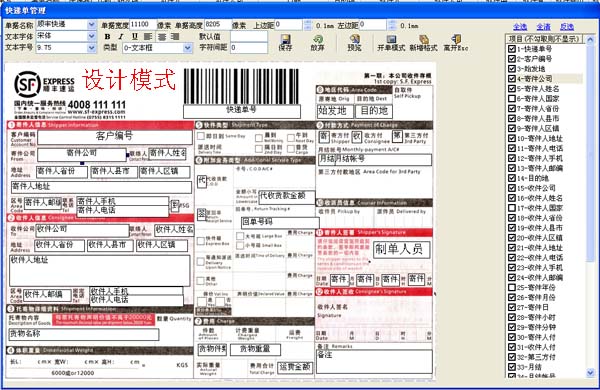Select the 收件人地址 field on the form
Image resolution: width=600 pixels, height=390 pixels.
(99, 271)
